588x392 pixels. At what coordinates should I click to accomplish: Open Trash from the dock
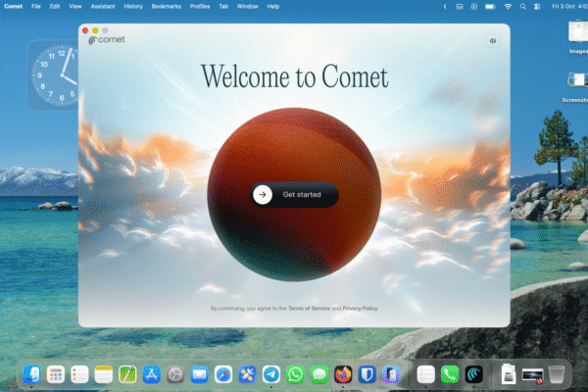coord(557,374)
